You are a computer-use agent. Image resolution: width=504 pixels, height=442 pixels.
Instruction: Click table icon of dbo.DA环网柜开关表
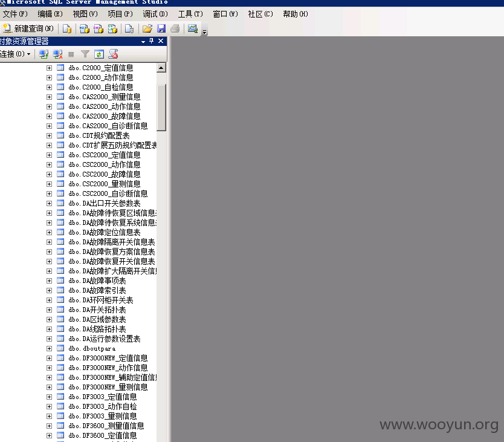click(60, 300)
